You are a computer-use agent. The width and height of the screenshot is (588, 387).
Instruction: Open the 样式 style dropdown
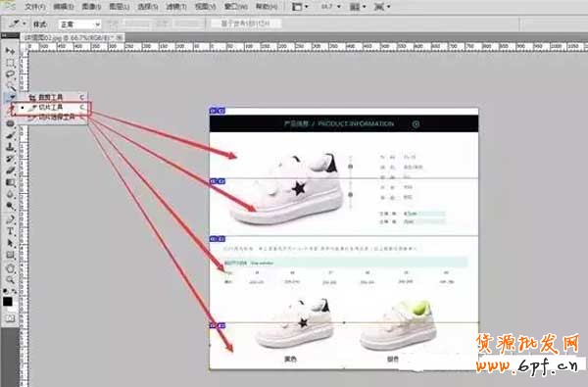(x=80, y=24)
